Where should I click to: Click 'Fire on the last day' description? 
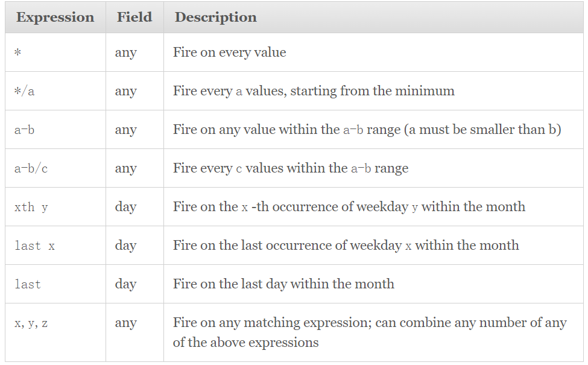[x=283, y=284]
